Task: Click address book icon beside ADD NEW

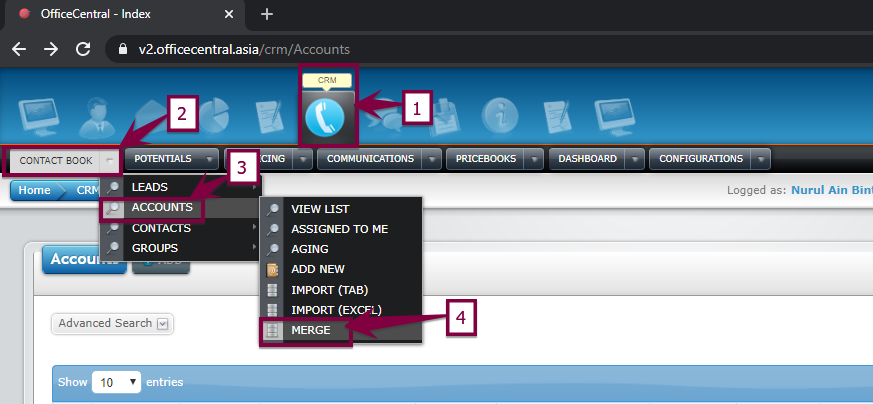Action: pyautogui.click(x=272, y=270)
